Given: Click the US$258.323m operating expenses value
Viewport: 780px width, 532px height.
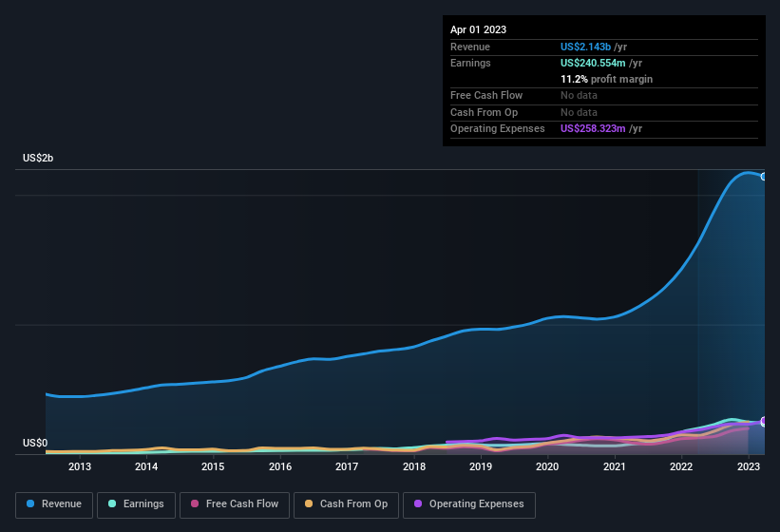Looking at the screenshot, I should (x=593, y=129).
